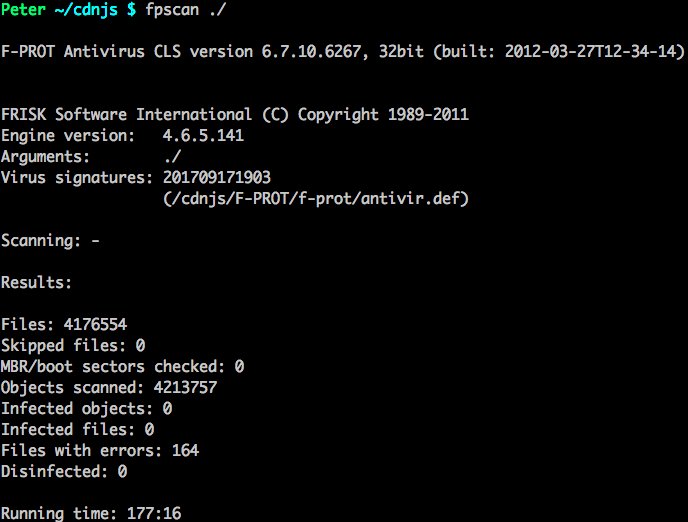
Task: Click the ~/cdnjs directory in prompt
Action: tap(86, 10)
